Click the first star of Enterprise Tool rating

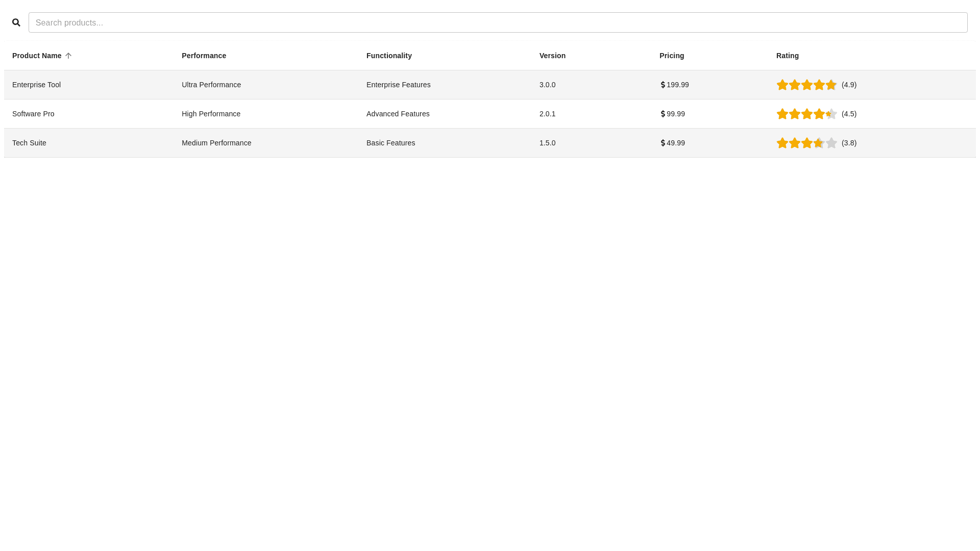tap(782, 85)
